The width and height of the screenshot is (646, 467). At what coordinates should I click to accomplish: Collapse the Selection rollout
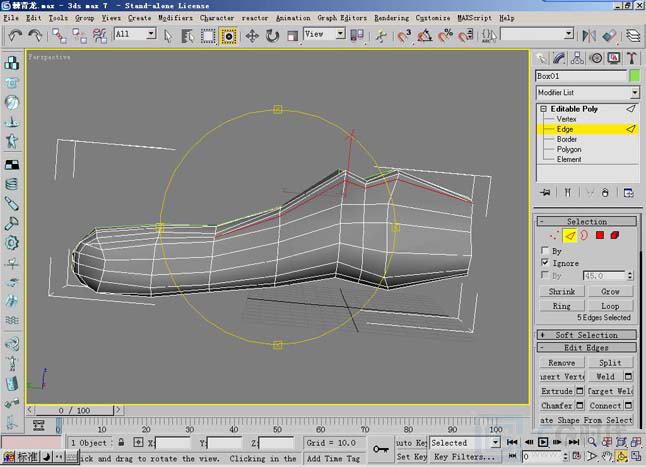587,221
